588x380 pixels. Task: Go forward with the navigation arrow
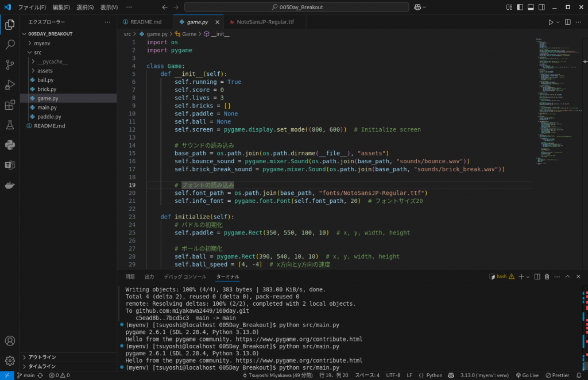pos(176,7)
